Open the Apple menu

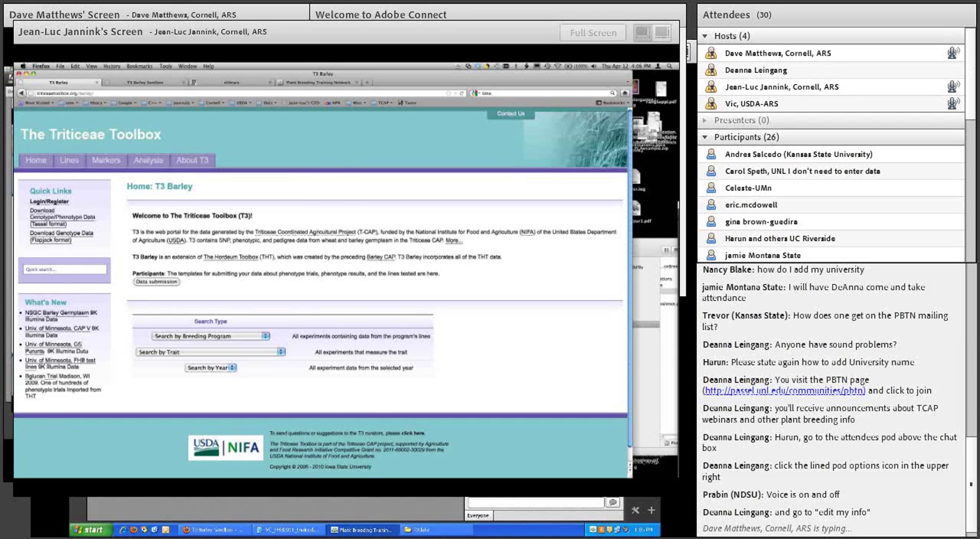(23, 66)
